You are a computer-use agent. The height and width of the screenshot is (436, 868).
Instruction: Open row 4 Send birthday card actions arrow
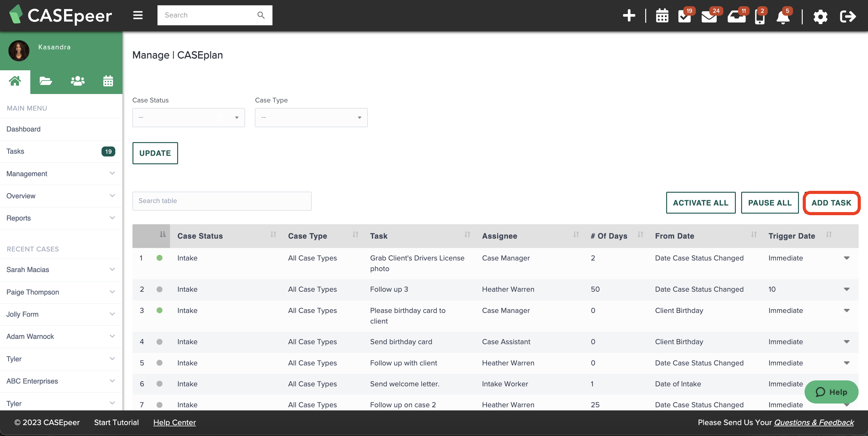coord(846,342)
